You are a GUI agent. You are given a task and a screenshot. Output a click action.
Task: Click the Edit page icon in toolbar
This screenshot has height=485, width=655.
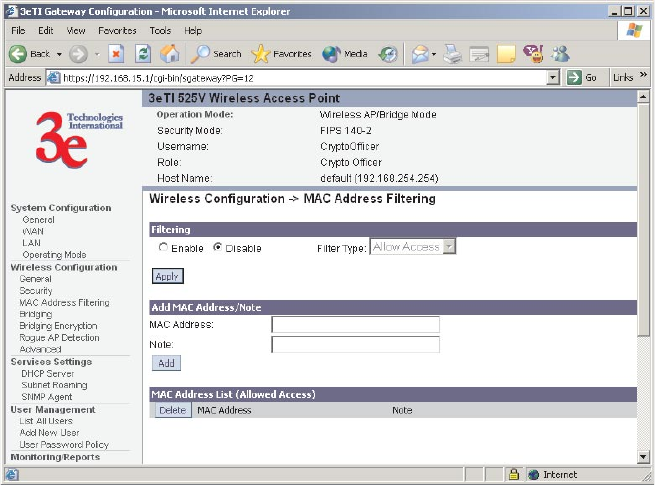click(x=479, y=54)
